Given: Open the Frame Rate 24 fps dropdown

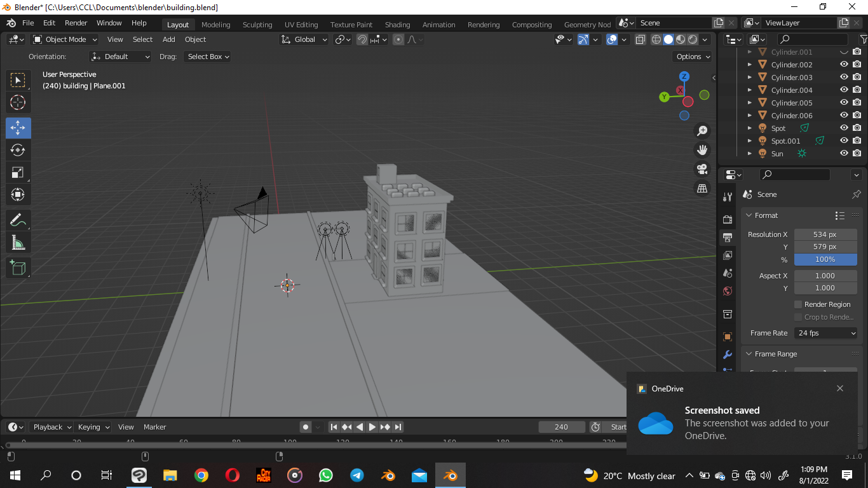Looking at the screenshot, I should [825, 333].
